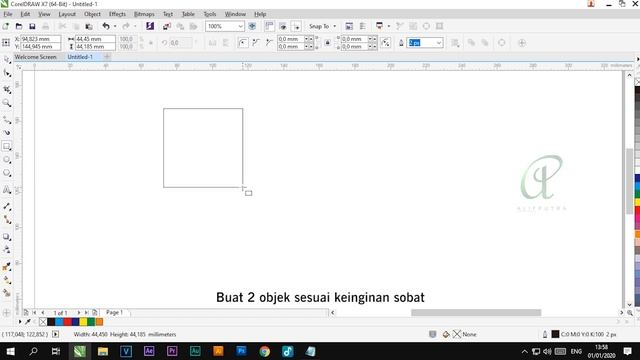
Task: Add a new document with the plus tab
Action: click(x=107, y=57)
